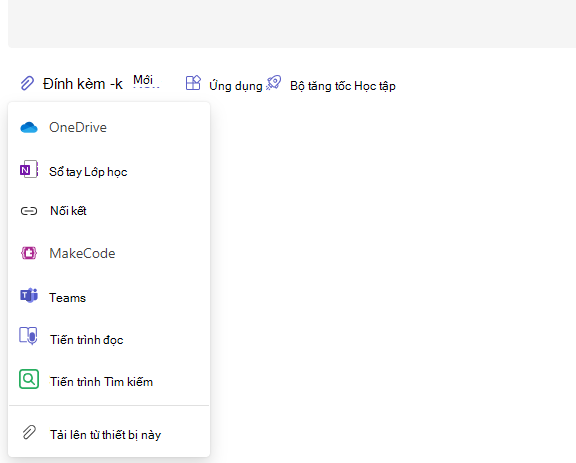Open Bộ tăng tốc Học tập

(343, 86)
